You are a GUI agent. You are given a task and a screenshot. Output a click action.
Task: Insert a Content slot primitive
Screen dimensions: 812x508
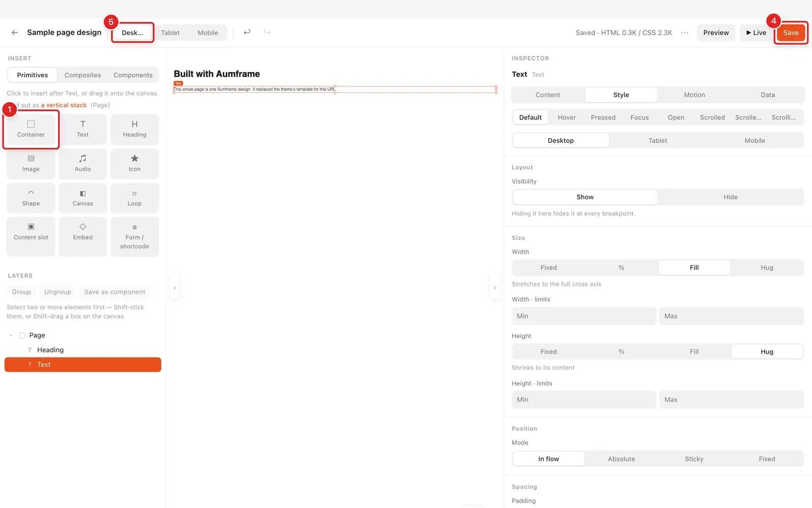click(x=31, y=237)
